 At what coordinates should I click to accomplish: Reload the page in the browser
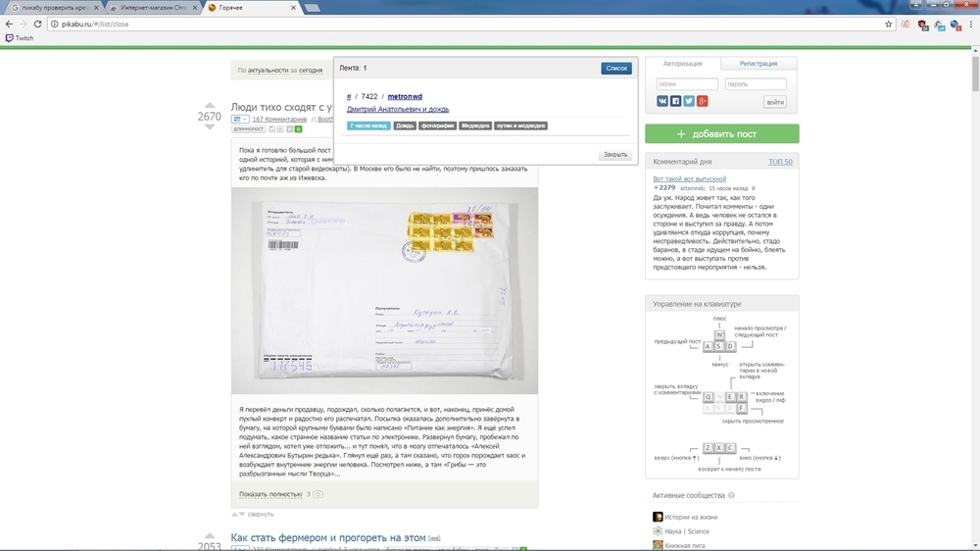(37, 24)
